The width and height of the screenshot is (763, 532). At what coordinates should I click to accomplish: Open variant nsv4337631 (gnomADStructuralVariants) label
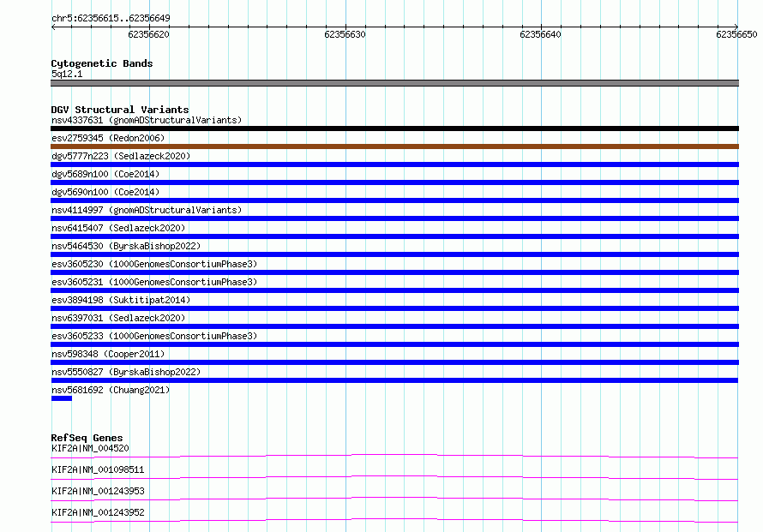tap(147, 120)
